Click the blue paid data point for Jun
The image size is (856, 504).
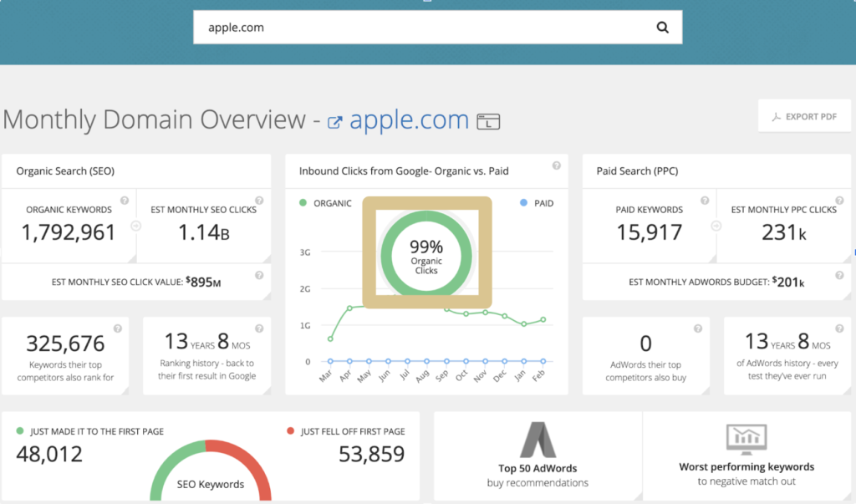coord(388,361)
